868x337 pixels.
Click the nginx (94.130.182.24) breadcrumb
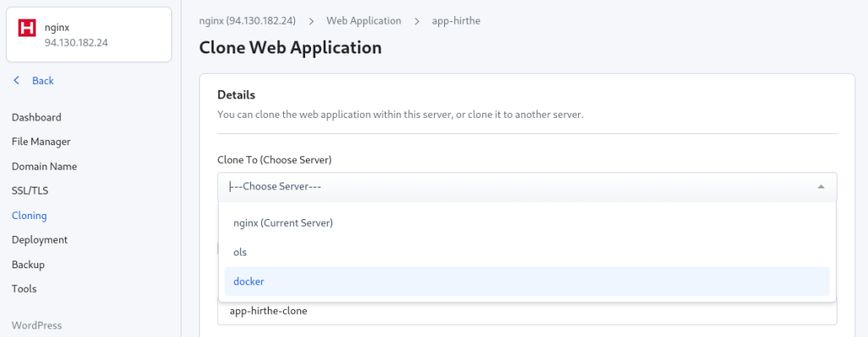point(248,21)
